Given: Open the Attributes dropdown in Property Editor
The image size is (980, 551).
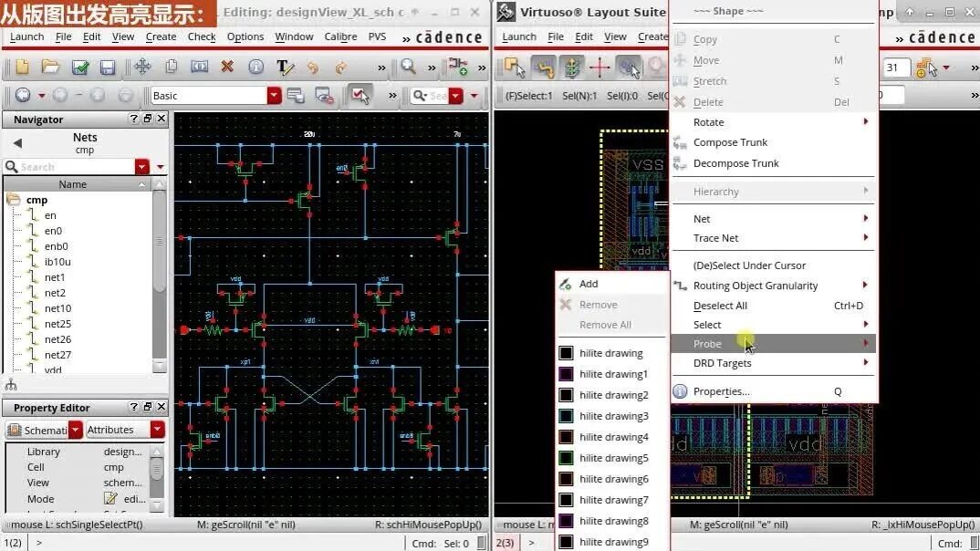Looking at the screenshot, I should click(158, 430).
